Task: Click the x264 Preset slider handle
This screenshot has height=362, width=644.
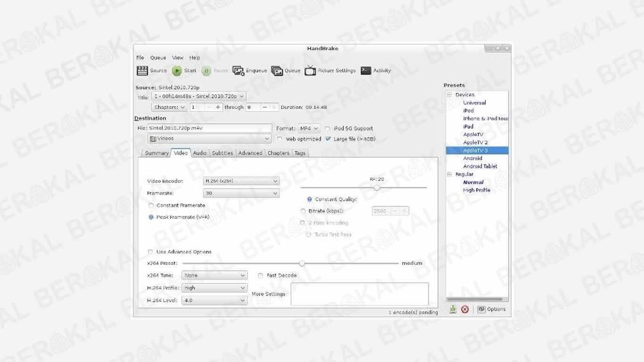Action: coord(302,263)
